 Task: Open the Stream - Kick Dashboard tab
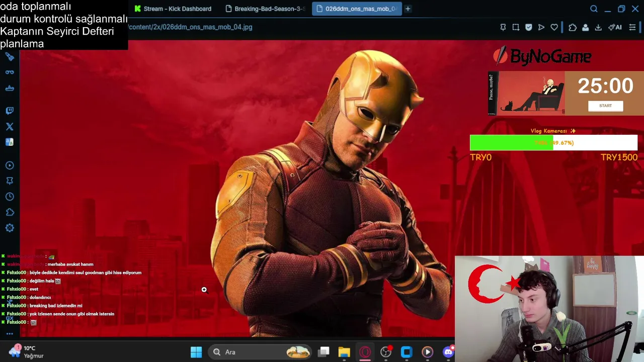click(x=172, y=9)
